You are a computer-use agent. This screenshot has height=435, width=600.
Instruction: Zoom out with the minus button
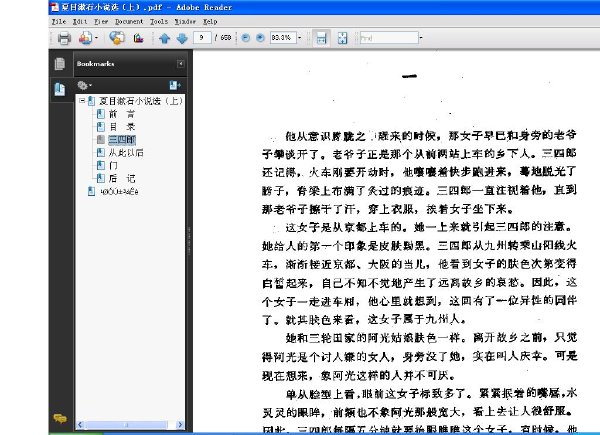click(246, 37)
